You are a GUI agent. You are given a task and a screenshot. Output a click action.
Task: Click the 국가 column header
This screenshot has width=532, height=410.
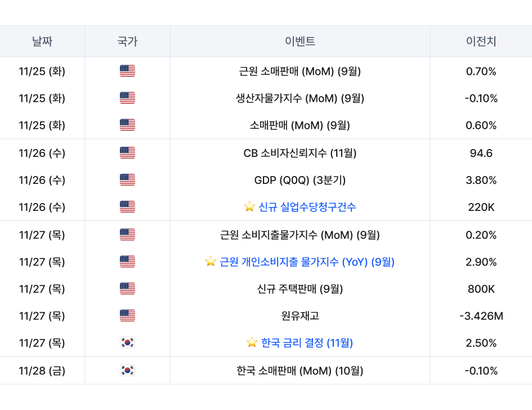coord(127,42)
